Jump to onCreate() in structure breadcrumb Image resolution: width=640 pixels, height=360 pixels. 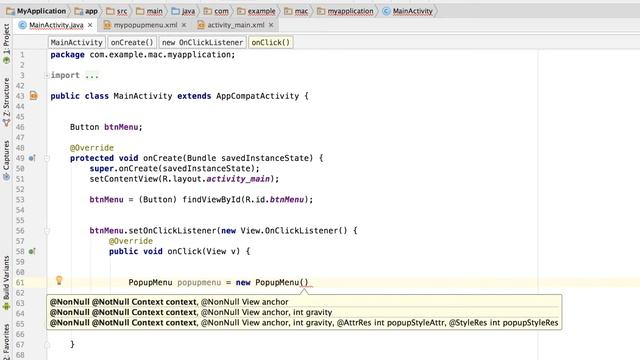132,42
